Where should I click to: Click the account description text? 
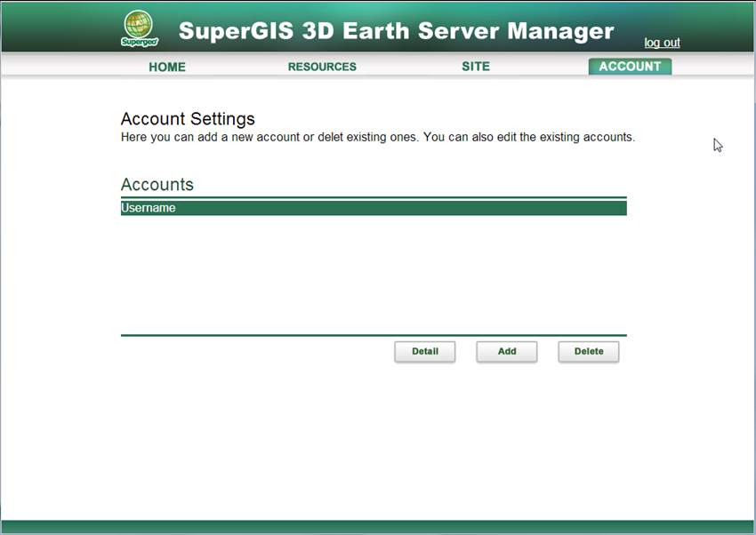coord(378,137)
